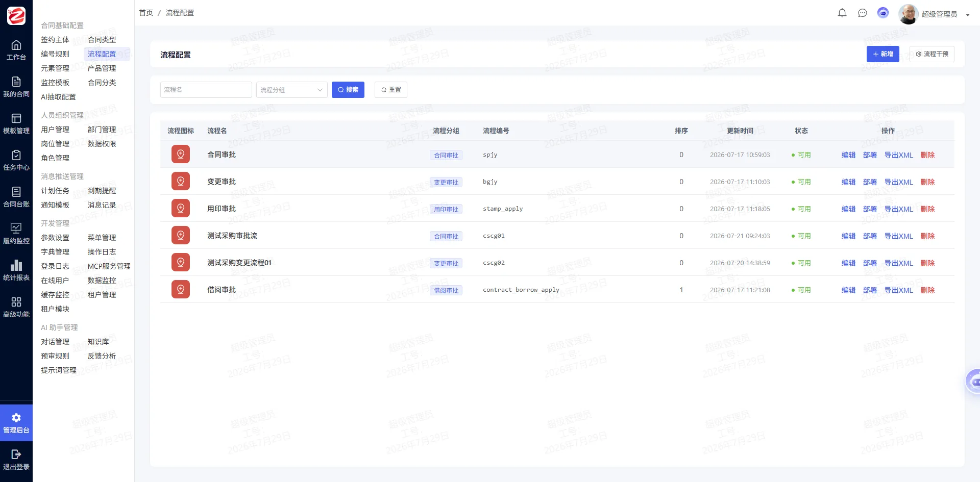The image size is (980, 482).
Task: Open 菜单管理 menu item
Action: point(102,238)
